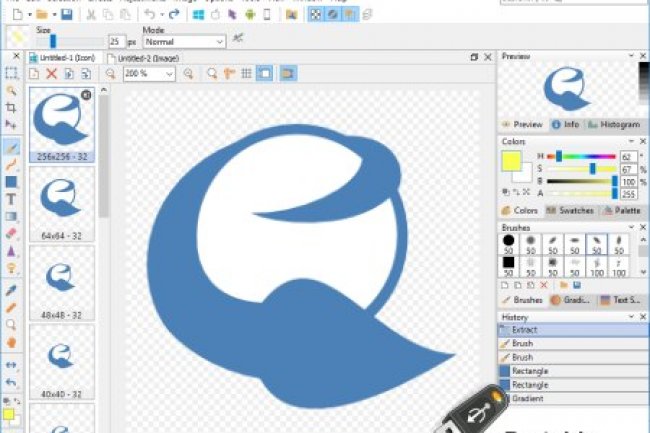The width and height of the screenshot is (650, 433).
Task: Select the Extract history entry
Action: coord(573,330)
